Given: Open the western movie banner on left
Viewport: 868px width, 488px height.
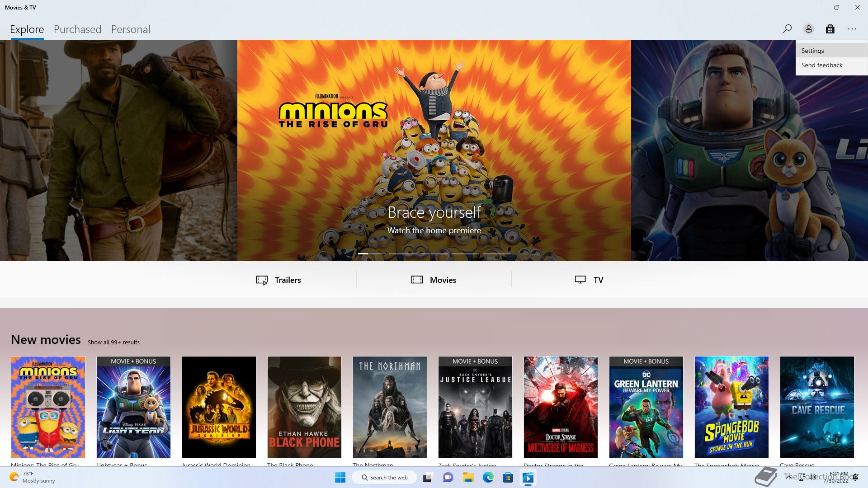Looking at the screenshot, I should click(x=118, y=150).
